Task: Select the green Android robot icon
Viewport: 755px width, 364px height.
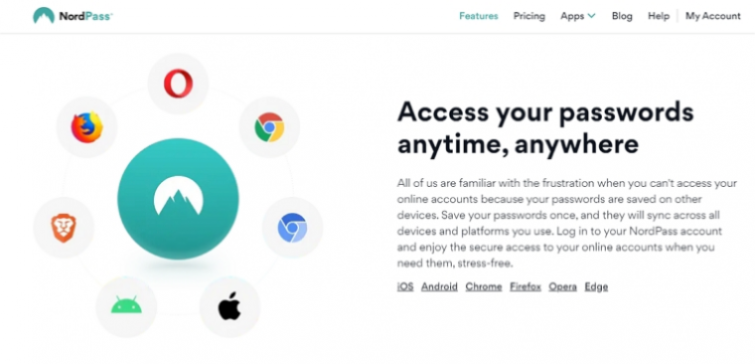Action: (126, 306)
